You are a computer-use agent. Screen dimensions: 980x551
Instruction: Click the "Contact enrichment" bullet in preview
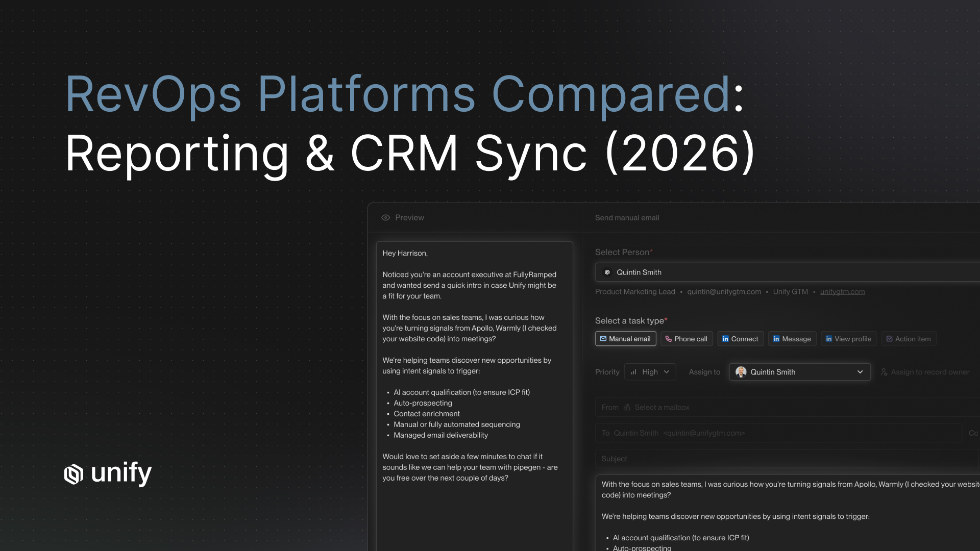pos(427,414)
